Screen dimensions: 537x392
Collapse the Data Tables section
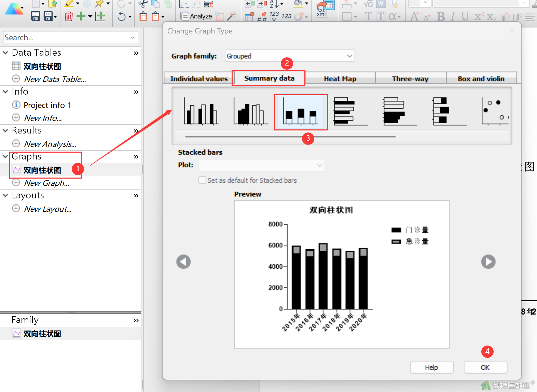[x=5, y=53]
